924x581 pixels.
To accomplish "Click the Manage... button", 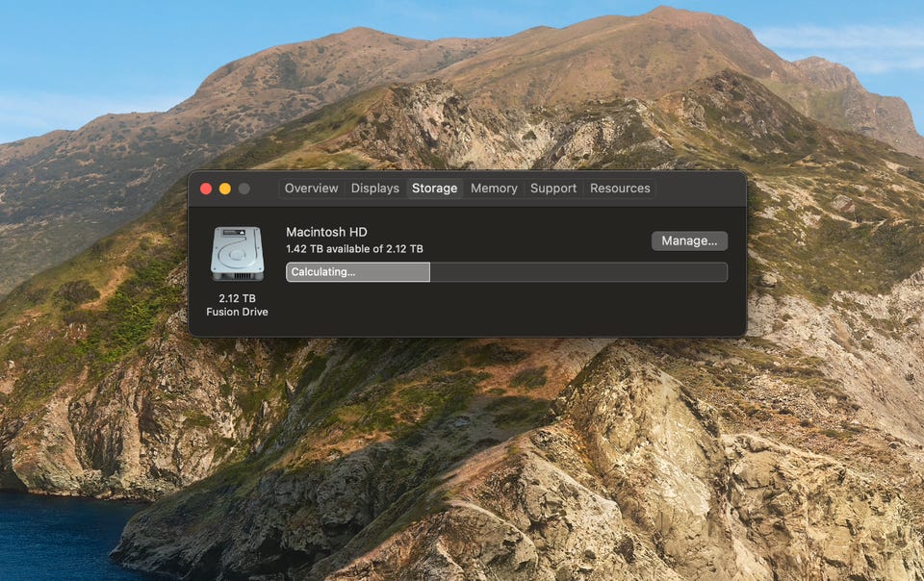I will coord(689,240).
